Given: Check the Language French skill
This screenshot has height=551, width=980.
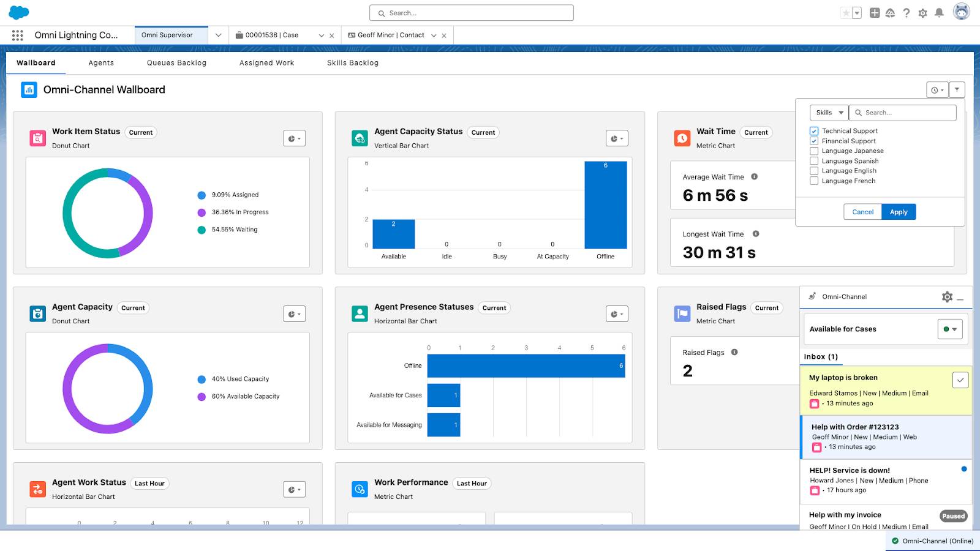Looking at the screenshot, I should pos(814,181).
